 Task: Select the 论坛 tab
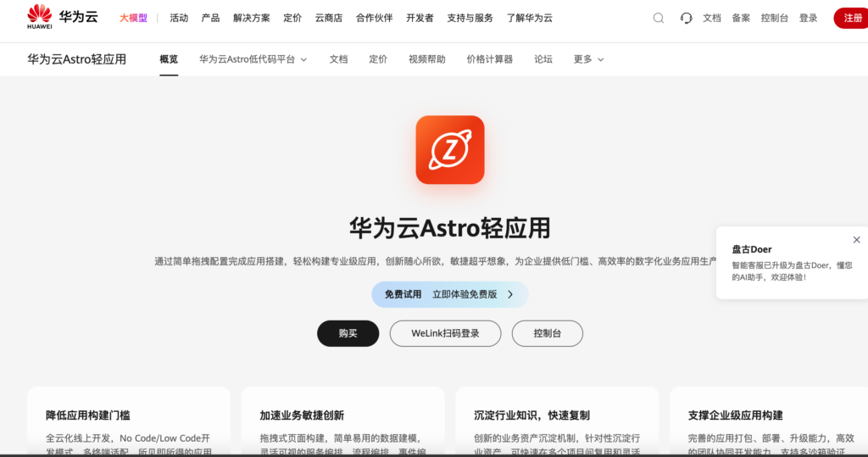coord(543,59)
